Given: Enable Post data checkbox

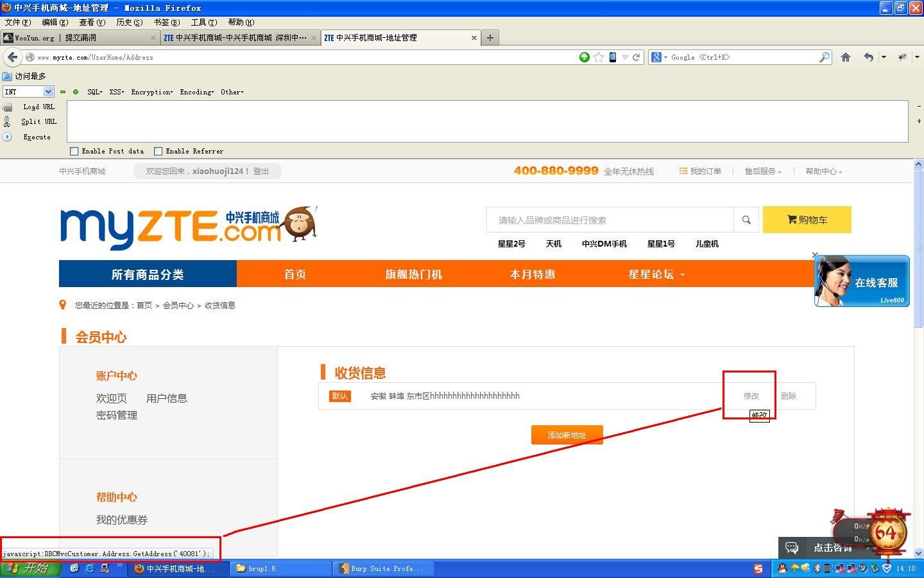Looking at the screenshot, I should pyautogui.click(x=74, y=151).
